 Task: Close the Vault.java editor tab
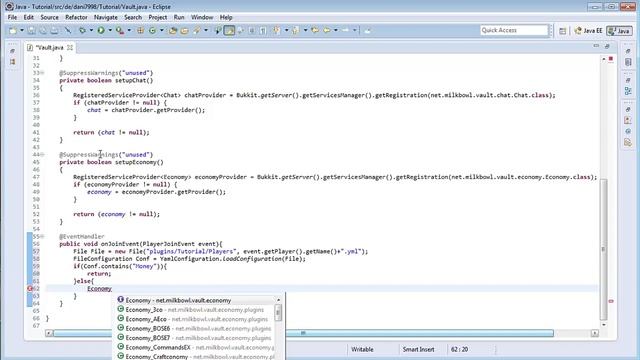[70, 48]
